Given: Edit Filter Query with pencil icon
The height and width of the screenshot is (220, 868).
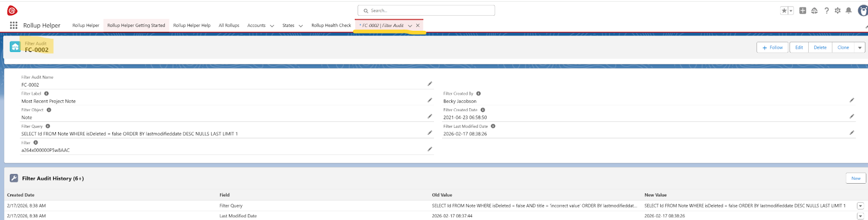Looking at the screenshot, I should 430,133.
